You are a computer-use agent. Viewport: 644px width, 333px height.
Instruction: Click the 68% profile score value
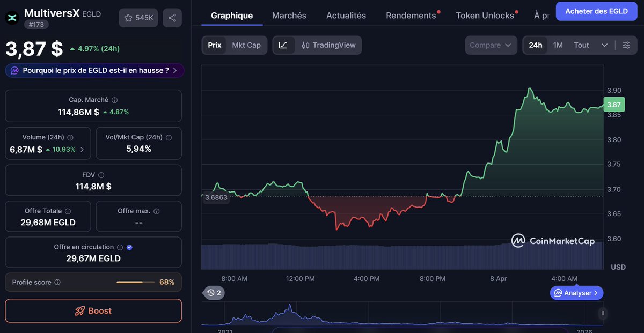point(167,282)
